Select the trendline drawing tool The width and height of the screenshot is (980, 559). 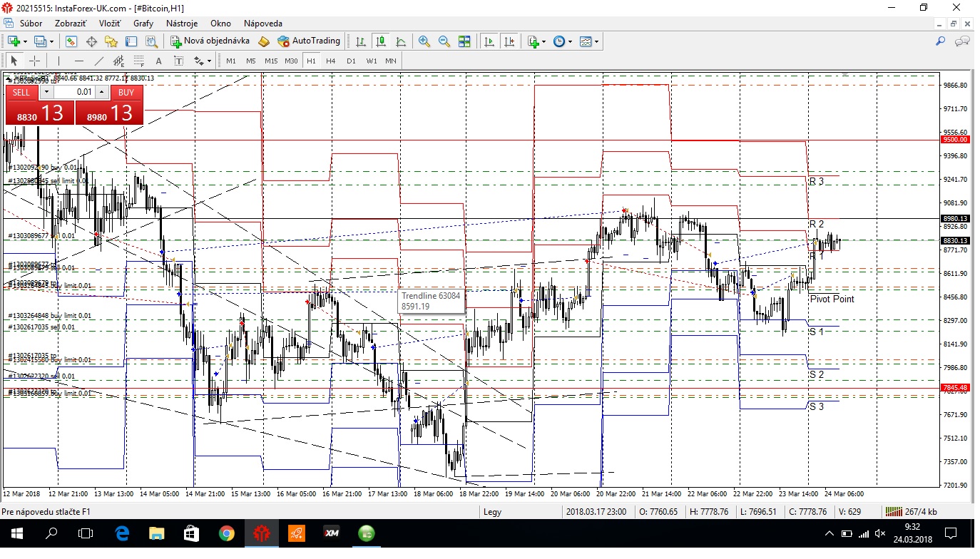click(99, 61)
